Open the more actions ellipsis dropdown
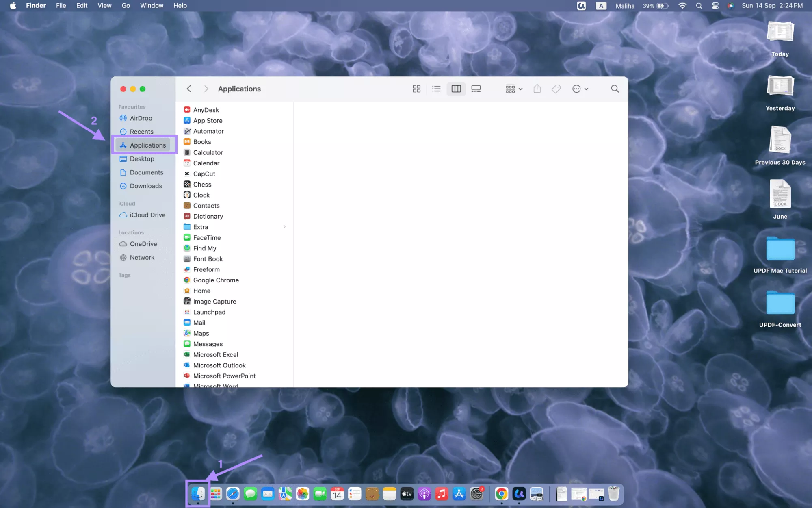The width and height of the screenshot is (812, 508). 580,89
